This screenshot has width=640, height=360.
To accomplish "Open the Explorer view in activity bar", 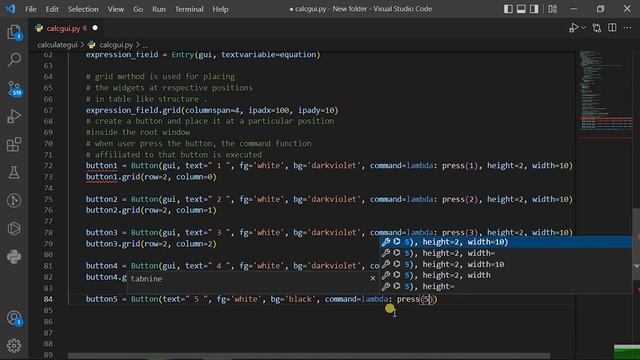I will [14, 32].
